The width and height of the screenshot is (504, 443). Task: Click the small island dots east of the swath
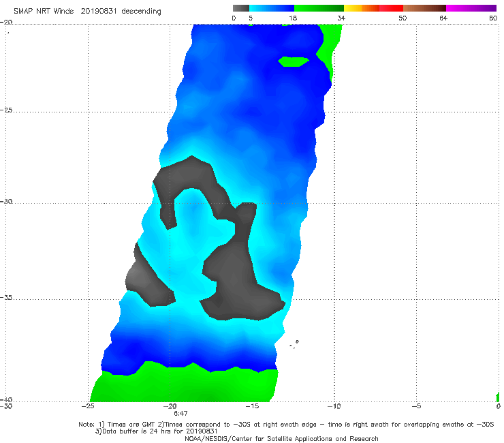294,344
